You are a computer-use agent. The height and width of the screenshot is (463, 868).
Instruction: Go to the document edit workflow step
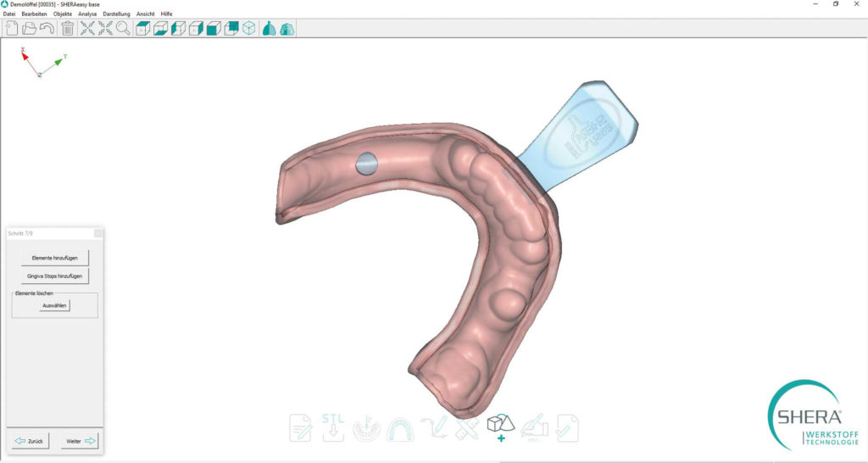tap(301, 428)
